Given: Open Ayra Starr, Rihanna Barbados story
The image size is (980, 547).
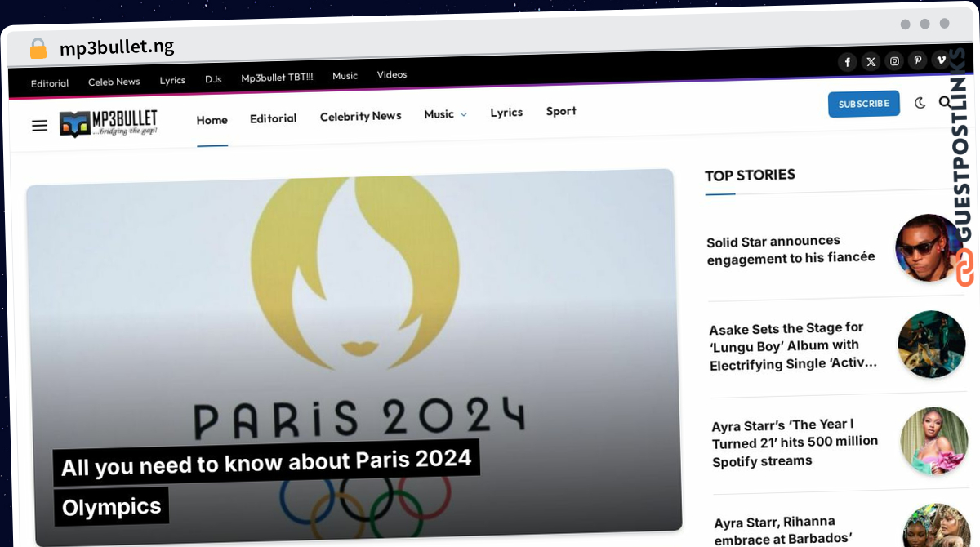Looking at the screenshot, I should click(784, 530).
